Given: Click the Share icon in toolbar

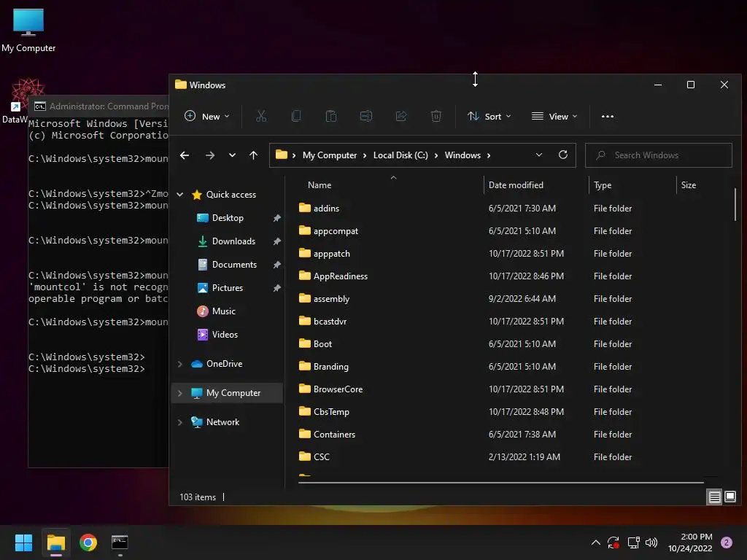Looking at the screenshot, I should pyautogui.click(x=401, y=116).
